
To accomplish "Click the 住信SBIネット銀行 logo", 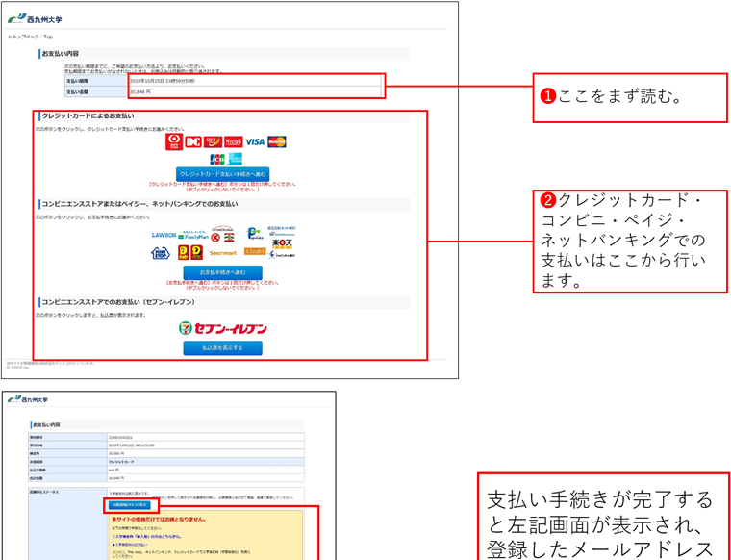I will click(282, 230).
